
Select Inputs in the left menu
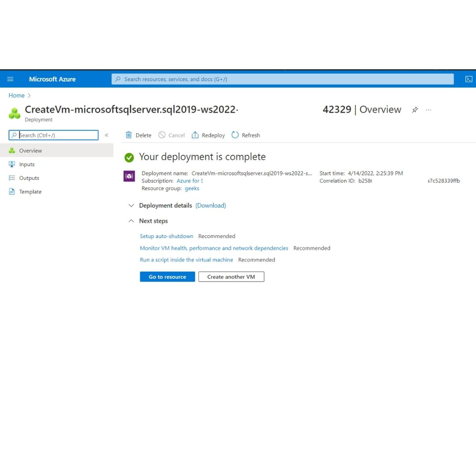point(57,164)
